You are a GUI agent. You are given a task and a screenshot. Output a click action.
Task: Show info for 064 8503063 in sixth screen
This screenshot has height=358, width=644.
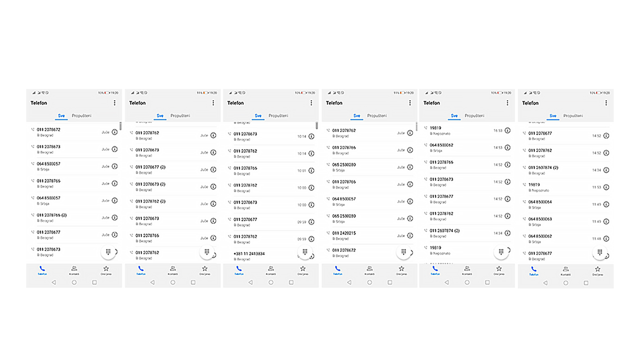(x=606, y=221)
